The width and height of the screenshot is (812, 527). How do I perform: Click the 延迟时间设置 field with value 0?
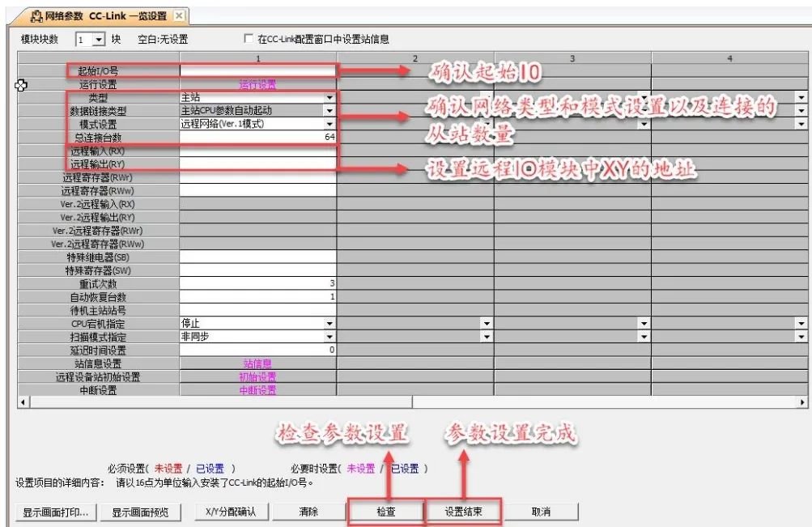258,350
